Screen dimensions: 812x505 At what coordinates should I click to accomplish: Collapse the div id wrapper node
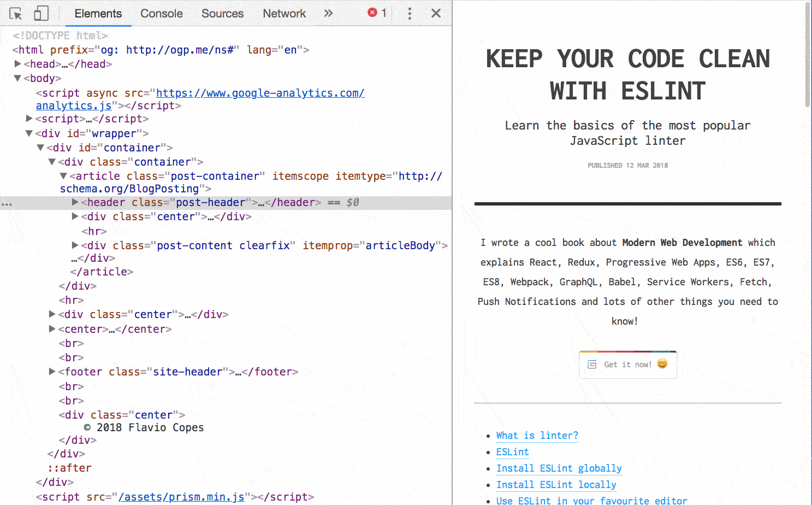29,133
